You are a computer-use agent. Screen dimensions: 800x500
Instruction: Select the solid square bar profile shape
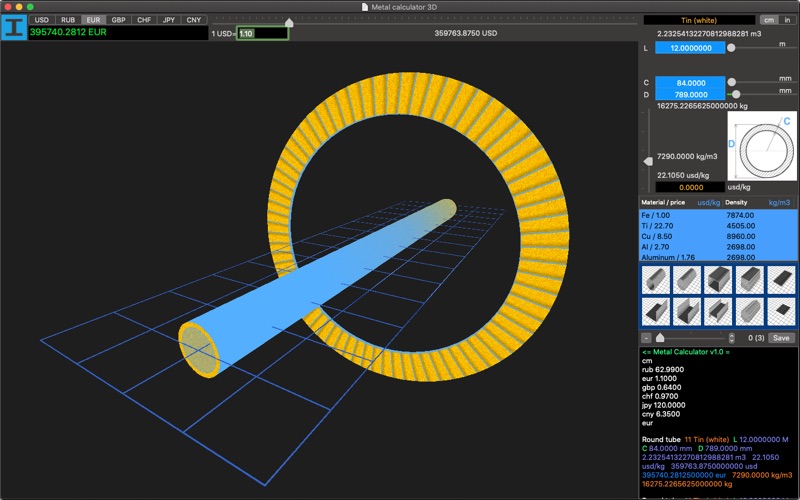point(749,280)
